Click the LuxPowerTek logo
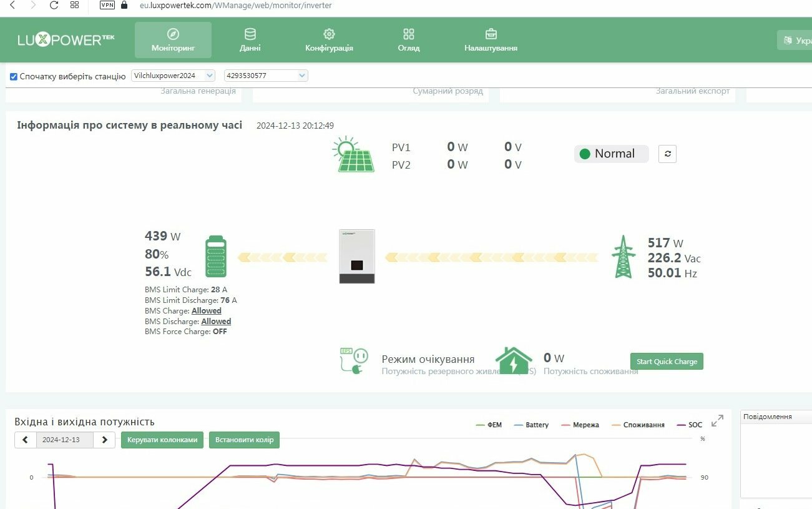This screenshot has width=812, height=509. 66,40
